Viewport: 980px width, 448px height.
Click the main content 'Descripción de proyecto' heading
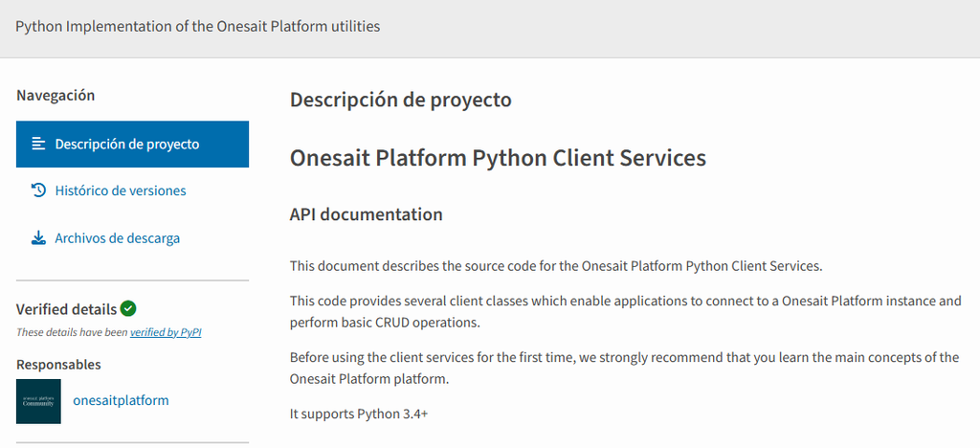click(400, 100)
